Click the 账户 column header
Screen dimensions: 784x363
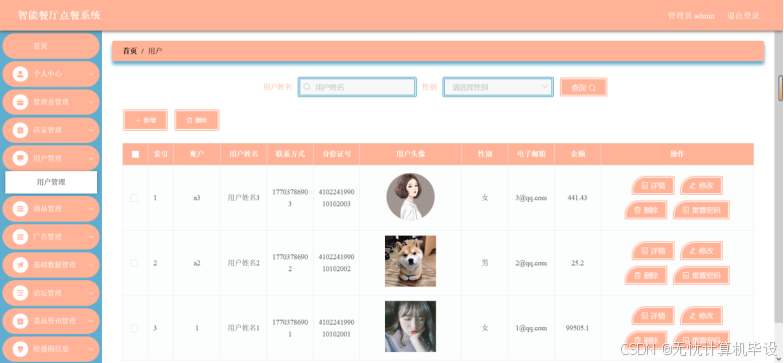[x=197, y=154]
